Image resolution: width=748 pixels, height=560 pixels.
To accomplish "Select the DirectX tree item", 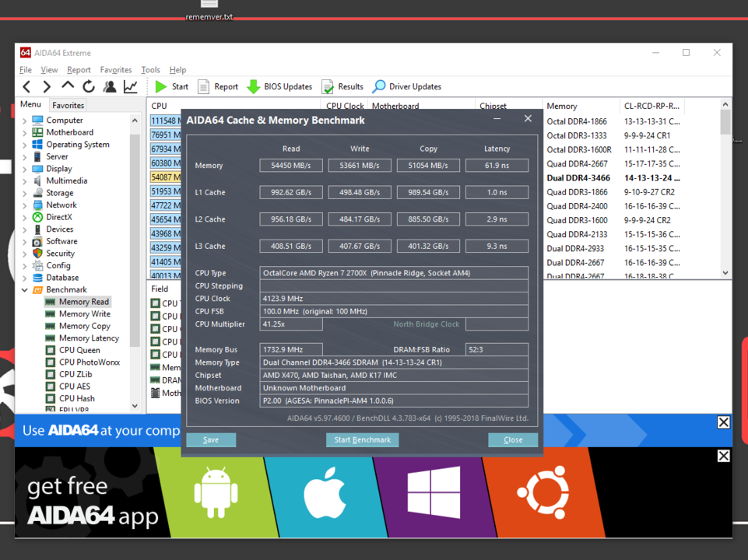I will 59,217.
